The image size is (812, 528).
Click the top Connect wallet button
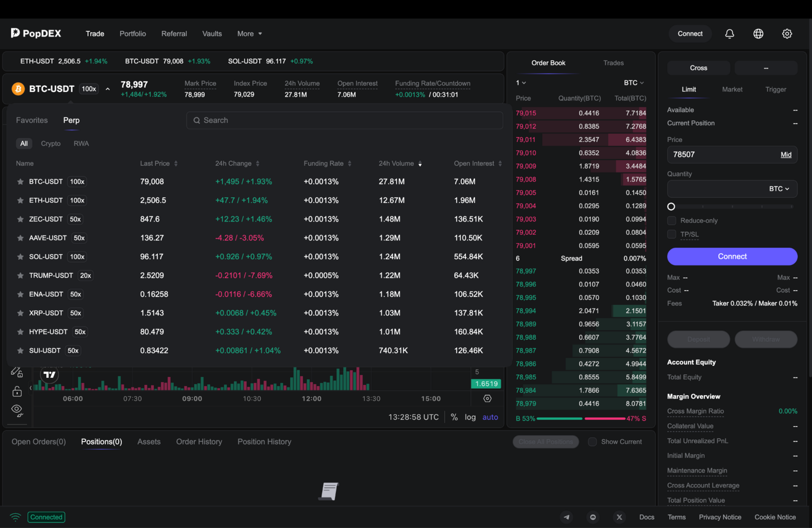coord(690,33)
